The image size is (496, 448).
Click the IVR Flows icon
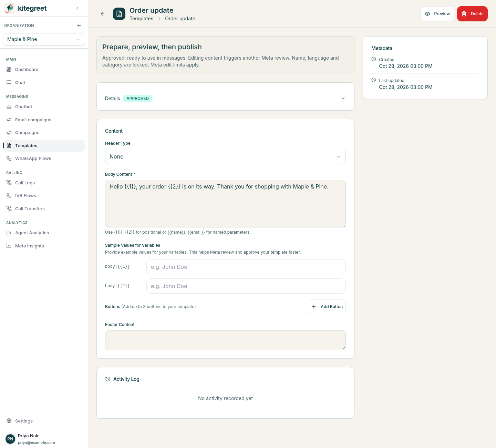pos(9,196)
